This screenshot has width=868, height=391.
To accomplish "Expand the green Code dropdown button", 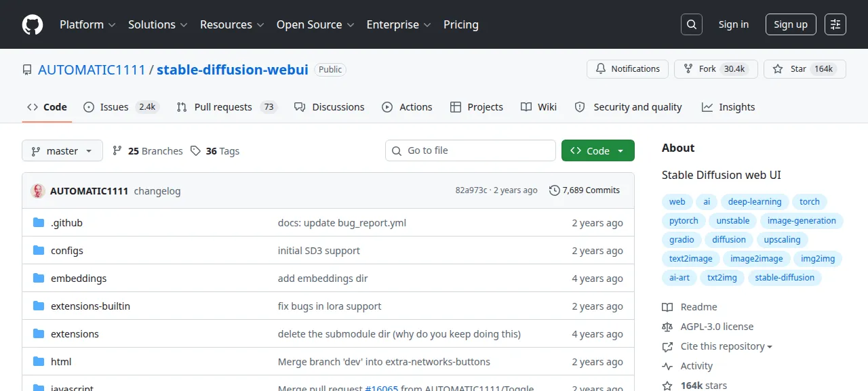I will [598, 151].
